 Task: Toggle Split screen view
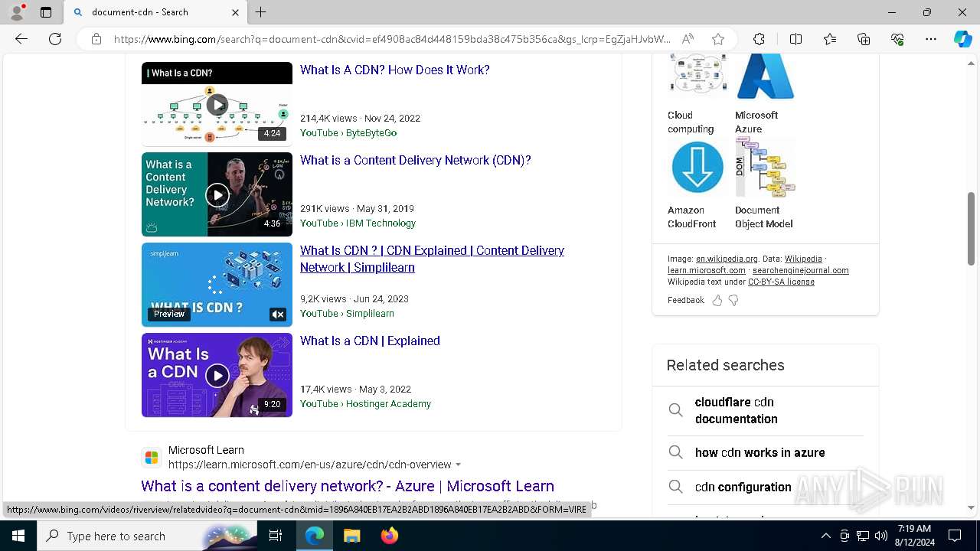795,39
